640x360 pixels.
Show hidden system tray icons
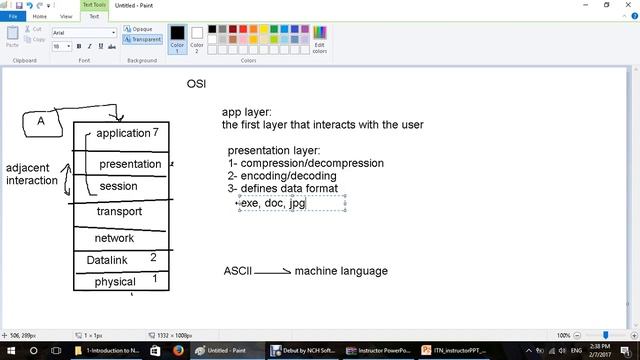529,351
